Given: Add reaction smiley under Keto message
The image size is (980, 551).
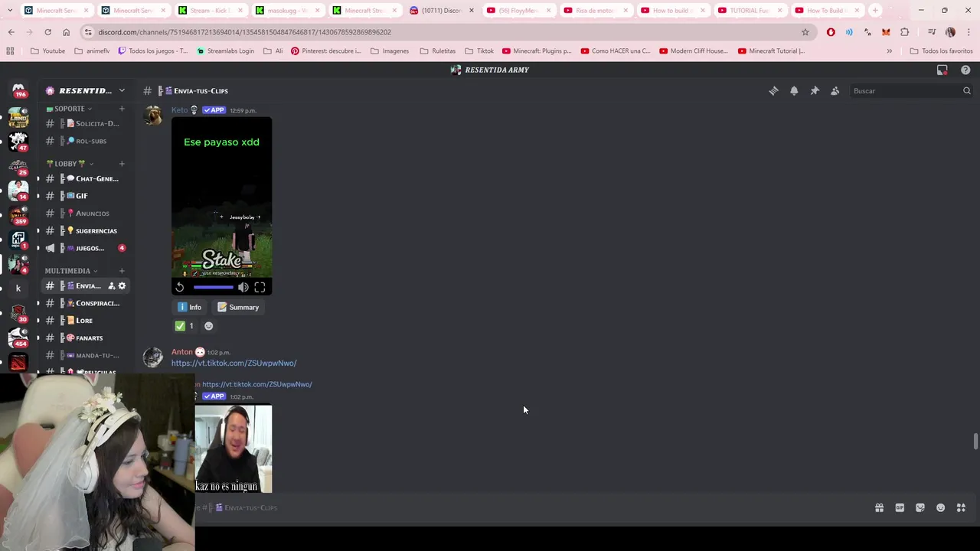Looking at the screenshot, I should tap(208, 326).
